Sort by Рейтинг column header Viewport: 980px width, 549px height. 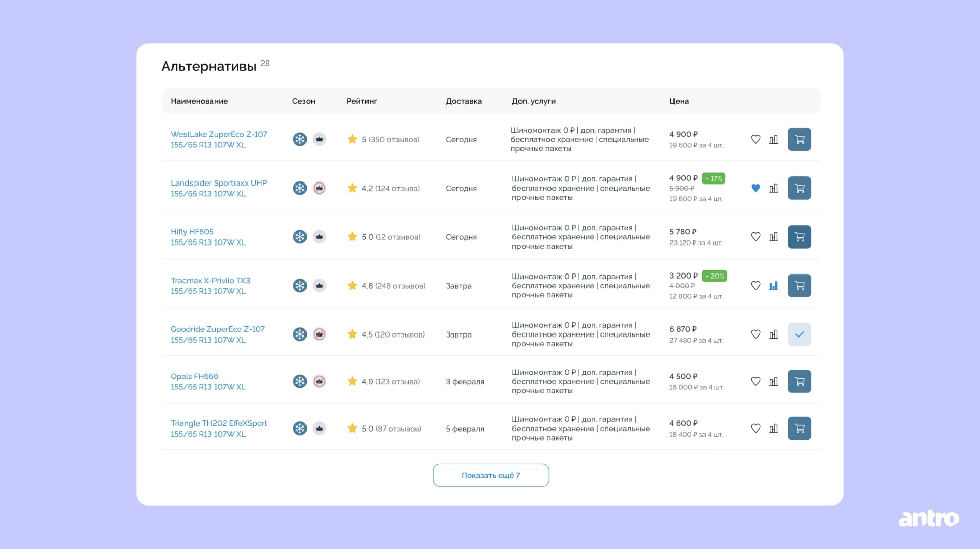tap(361, 101)
